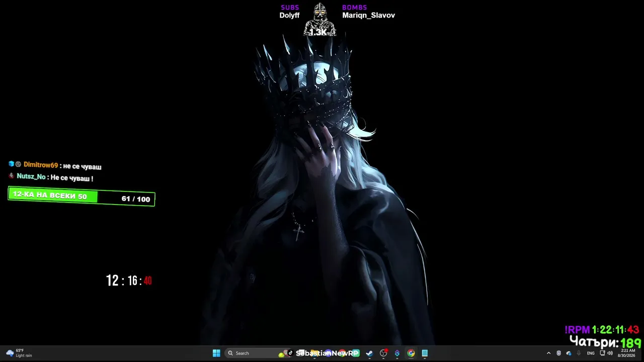Click the 12 : 16 : 40 timer

(129, 281)
